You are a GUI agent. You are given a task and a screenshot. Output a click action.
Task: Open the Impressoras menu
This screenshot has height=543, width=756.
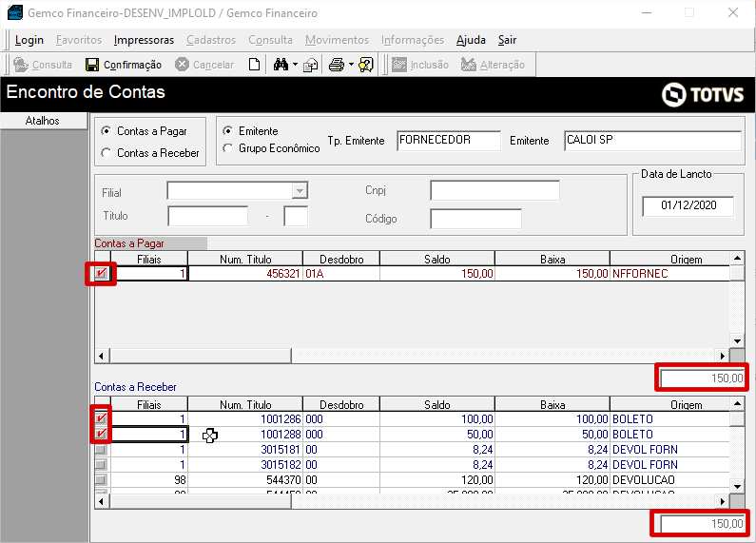[x=144, y=40]
